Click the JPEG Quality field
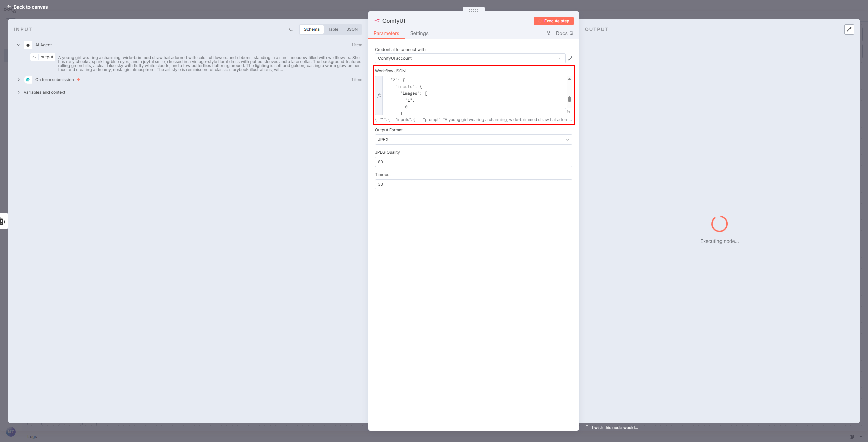The width and height of the screenshot is (868, 442). pyautogui.click(x=474, y=162)
